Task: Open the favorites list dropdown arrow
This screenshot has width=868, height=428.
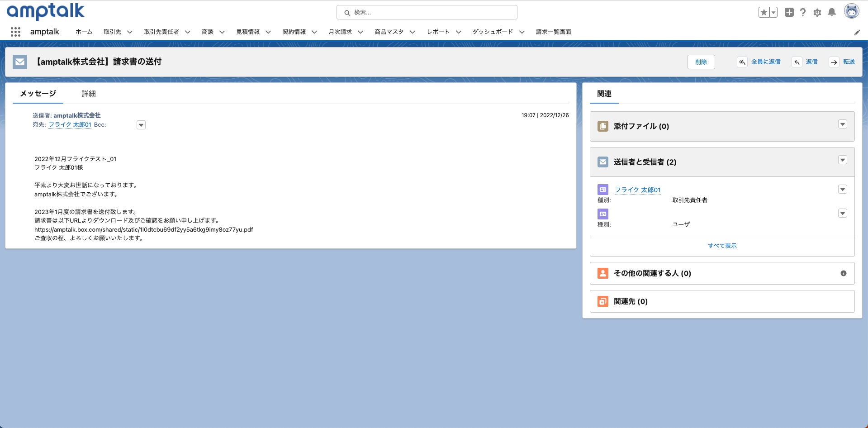Action: click(773, 13)
